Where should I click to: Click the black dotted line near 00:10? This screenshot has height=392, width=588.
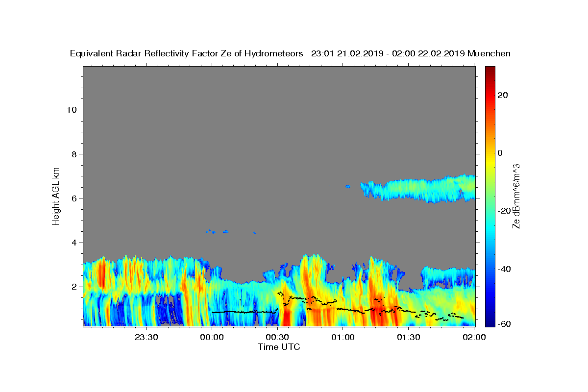tap(244, 312)
